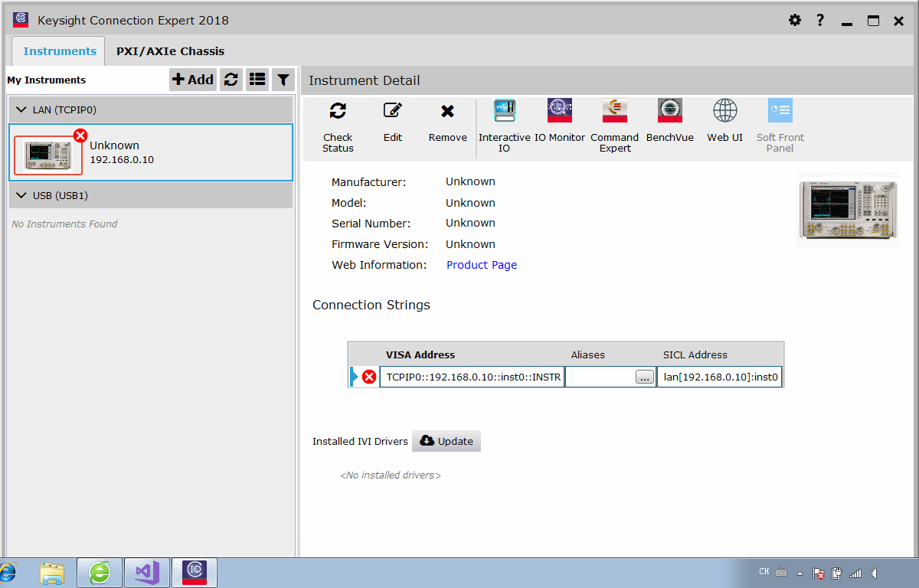
Task: Click the Check Status refresh icon
Action: coord(338,110)
